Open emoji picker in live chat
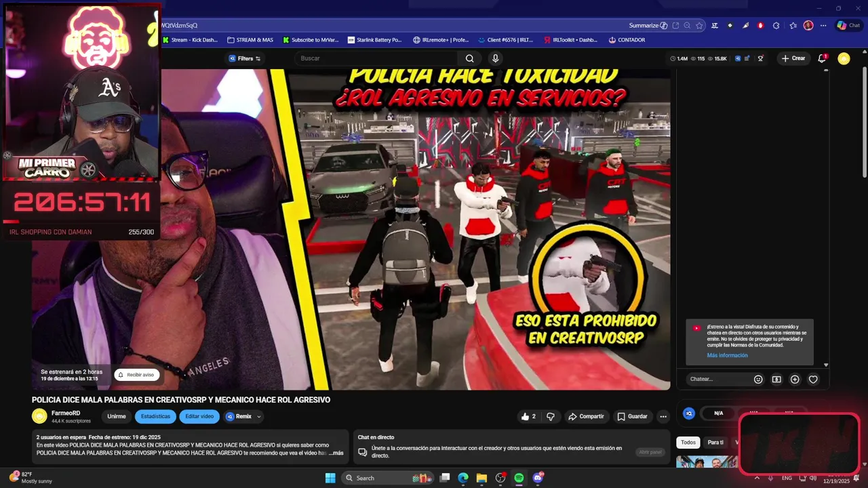 pos(758,380)
